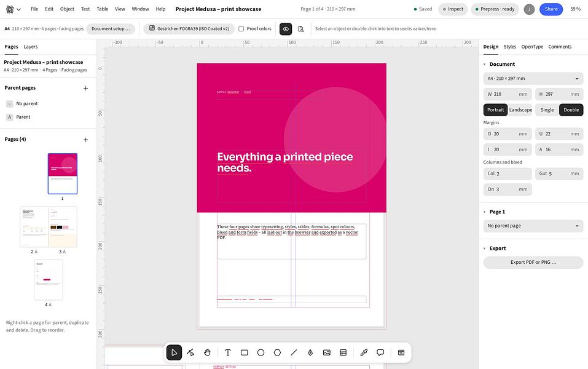Choose the Text tool
588x369 pixels.
click(227, 352)
